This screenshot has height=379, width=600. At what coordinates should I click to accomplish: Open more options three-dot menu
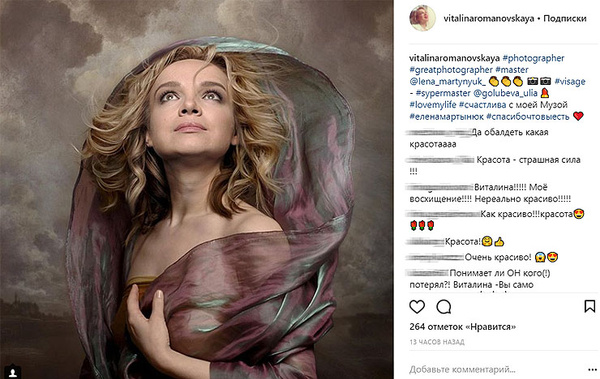pyautogui.click(x=592, y=369)
